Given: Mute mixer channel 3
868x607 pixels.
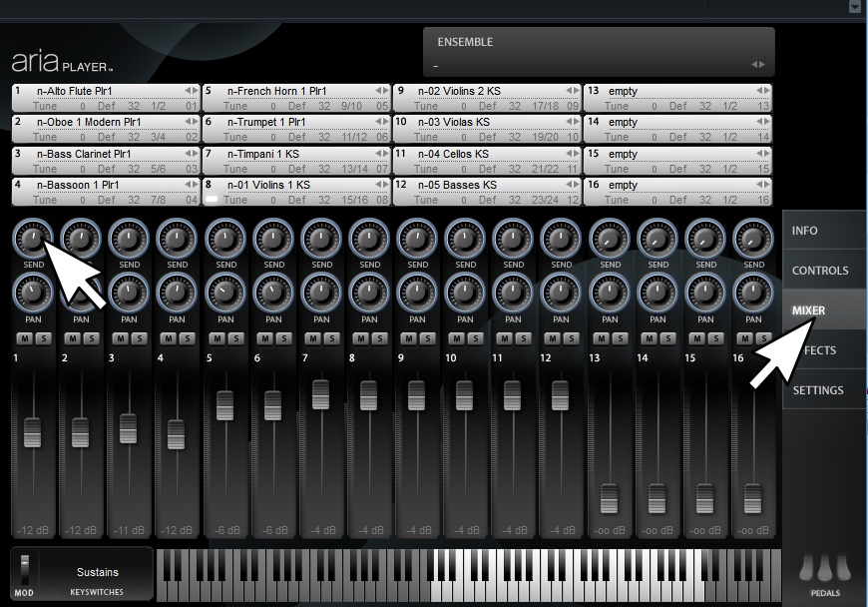Looking at the screenshot, I should [121, 338].
